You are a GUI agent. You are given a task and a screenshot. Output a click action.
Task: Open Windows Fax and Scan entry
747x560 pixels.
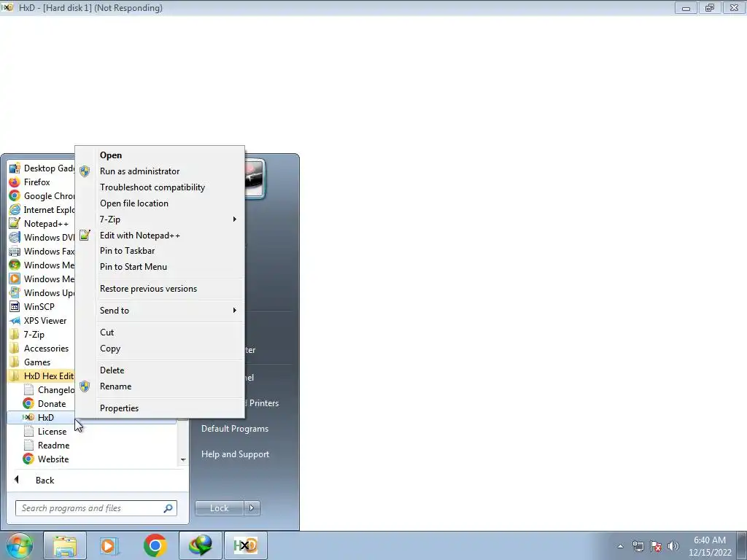click(x=41, y=251)
